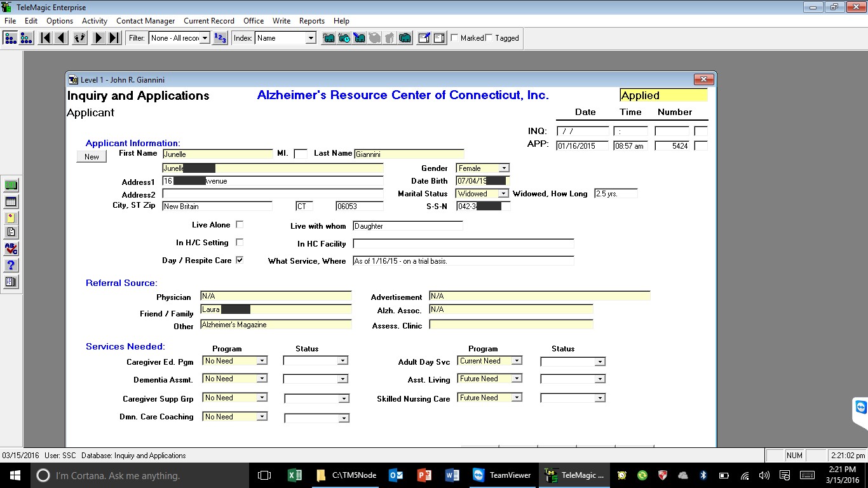Go to previous record arrow
The image size is (868, 488).
pyautogui.click(x=61, y=38)
